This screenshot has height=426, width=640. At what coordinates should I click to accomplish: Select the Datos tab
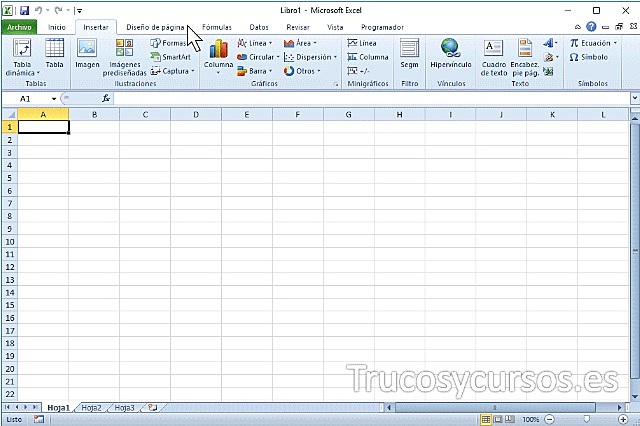point(259,27)
